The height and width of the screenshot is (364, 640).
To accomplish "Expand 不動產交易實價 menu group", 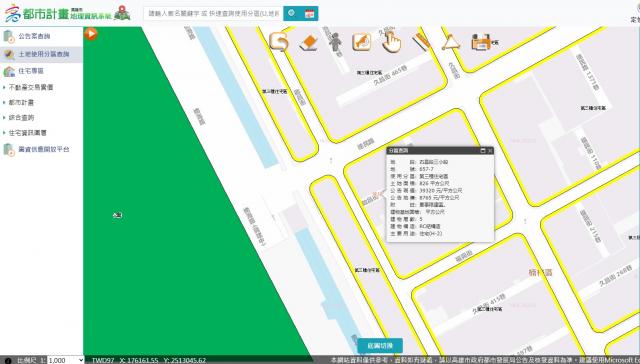I will click(31, 87).
